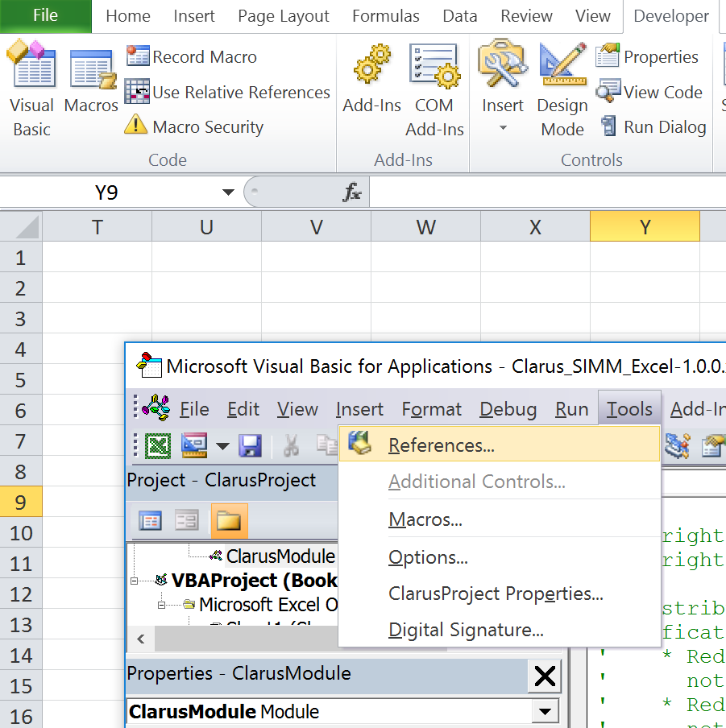This screenshot has height=728, width=726.
Task: Select row 9 header
Action: [x=21, y=502]
